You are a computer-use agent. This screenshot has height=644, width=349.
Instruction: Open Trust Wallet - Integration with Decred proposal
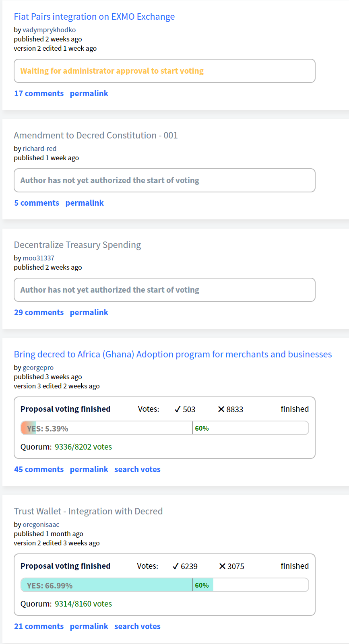click(88, 511)
